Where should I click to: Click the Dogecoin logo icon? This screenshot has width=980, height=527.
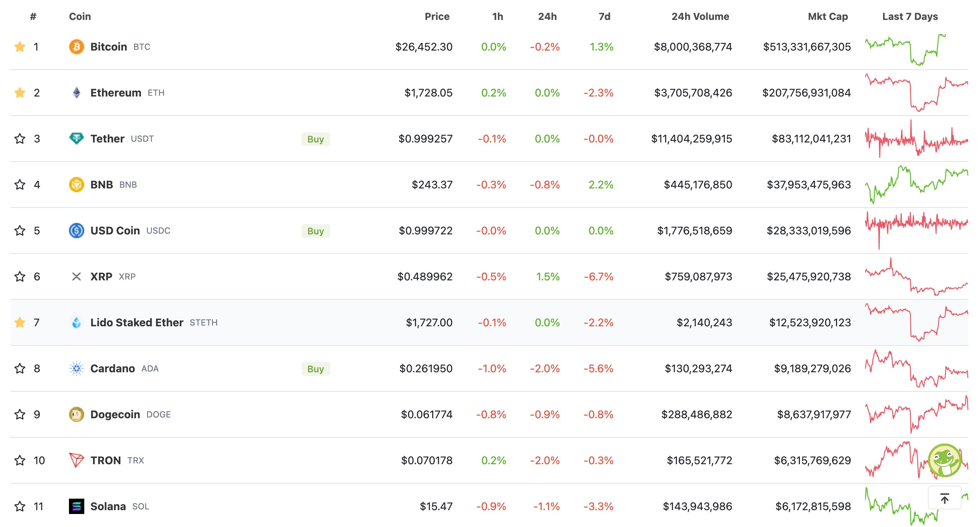click(x=77, y=414)
